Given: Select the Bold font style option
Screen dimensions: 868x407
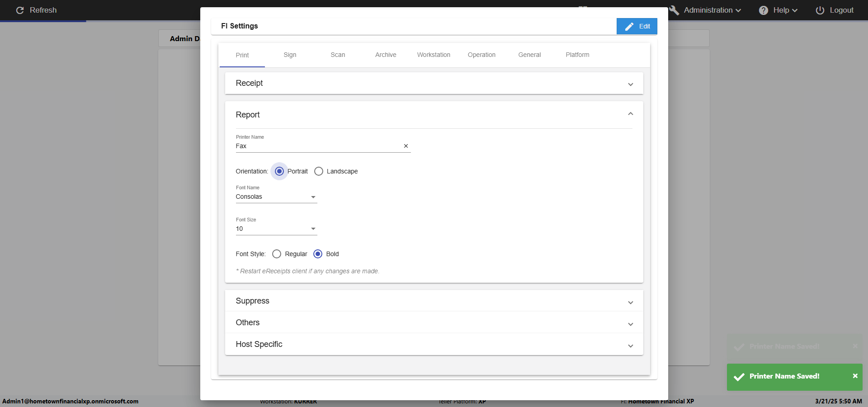Looking at the screenshot, I should [318, 254].
